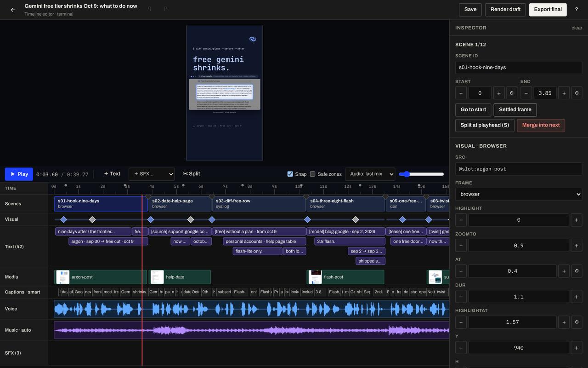The height and width of the screenshot is (368, 588).
Task: Split with the scissors tool in the toolbar
Action: 191,174
